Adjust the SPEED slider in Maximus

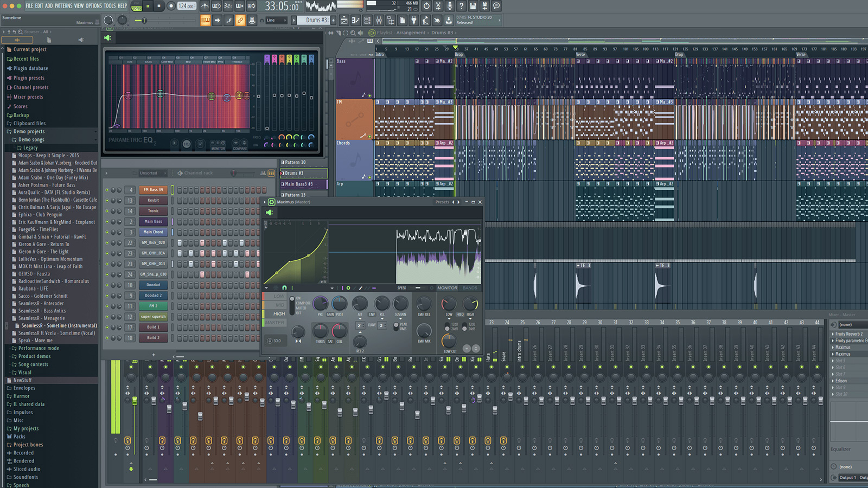point(418,288)
